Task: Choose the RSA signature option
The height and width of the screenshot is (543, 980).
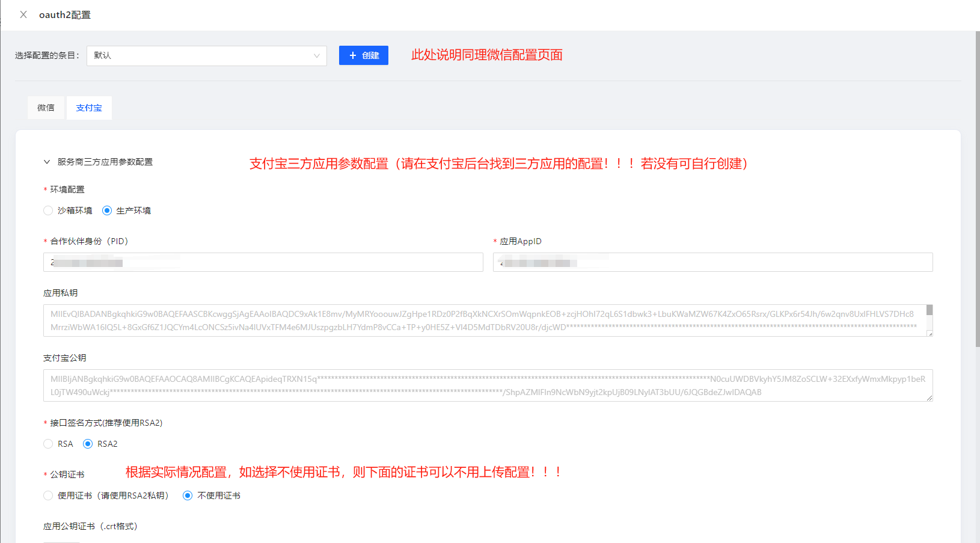Action: [x=48, y=444]
